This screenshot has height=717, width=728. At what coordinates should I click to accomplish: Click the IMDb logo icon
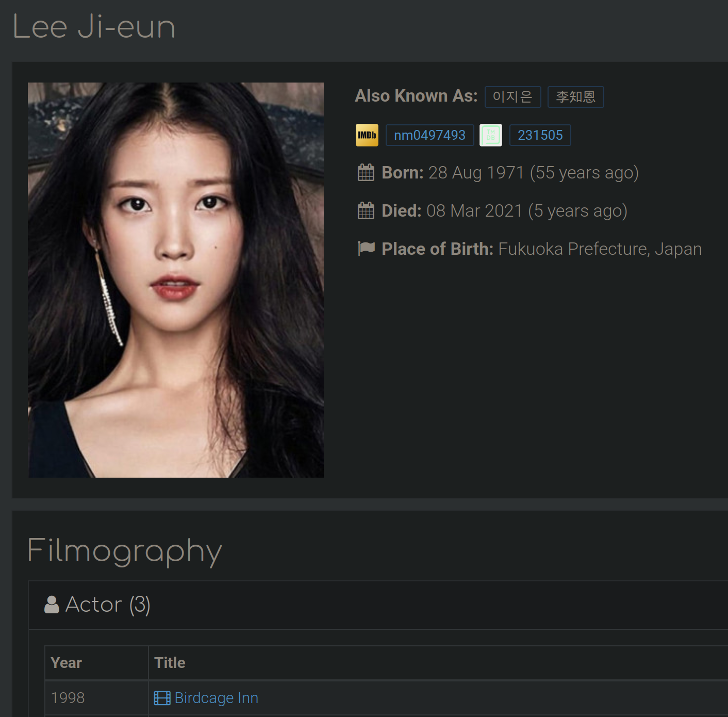[367, 135]
